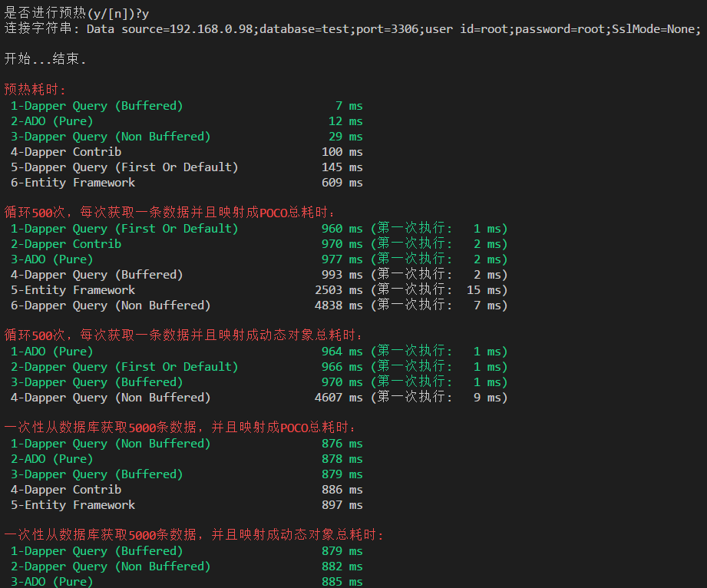This screenshot has height=588, width=707.
Task: Click '2-ADO (Pure)' row showing 12 ms
Action: [187, 121]
